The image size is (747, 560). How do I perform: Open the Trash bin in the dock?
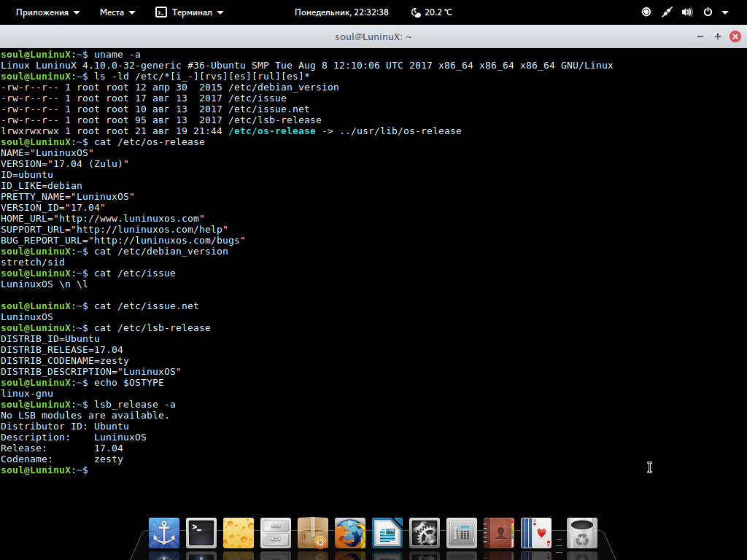[581, 533]
